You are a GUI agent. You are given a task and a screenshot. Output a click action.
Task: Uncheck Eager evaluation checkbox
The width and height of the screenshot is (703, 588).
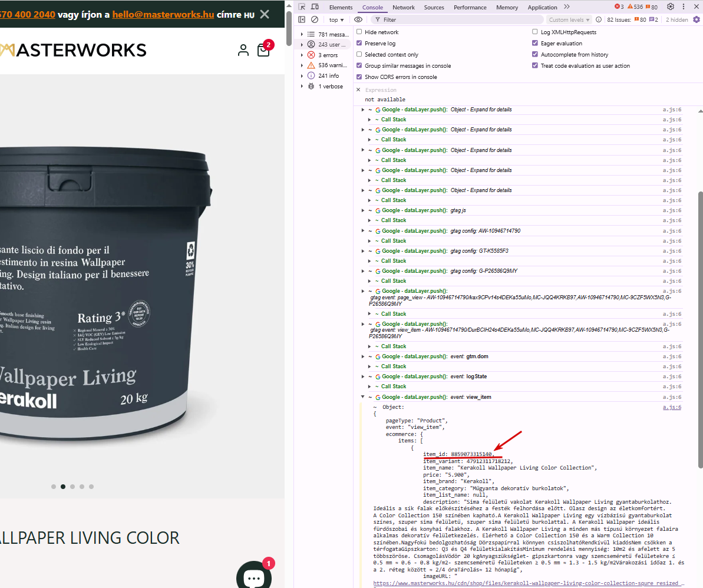(x=535, y=43)
